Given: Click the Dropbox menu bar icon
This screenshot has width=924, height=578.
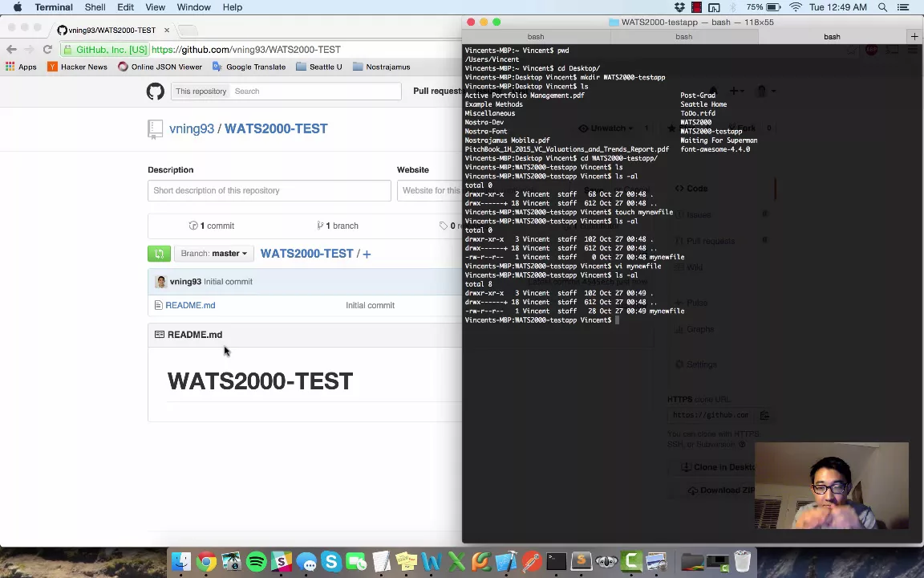Looking at the screenshot, I should 679,7.
